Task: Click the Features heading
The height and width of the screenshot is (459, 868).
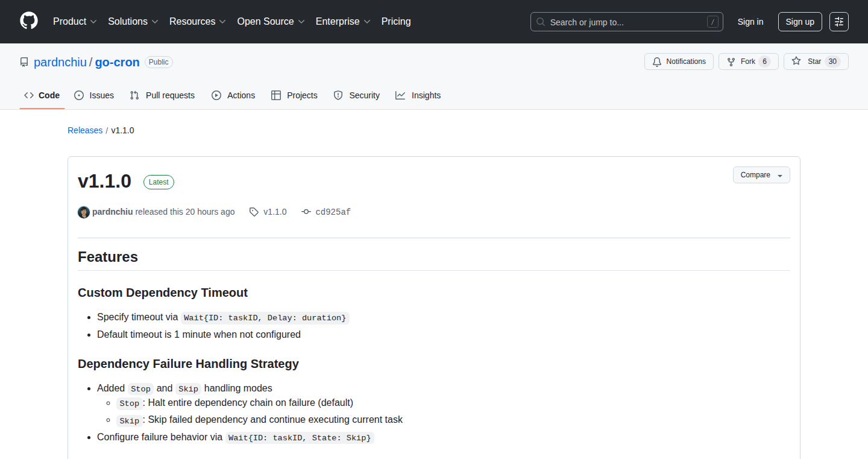Action: (x=108, y=257)
